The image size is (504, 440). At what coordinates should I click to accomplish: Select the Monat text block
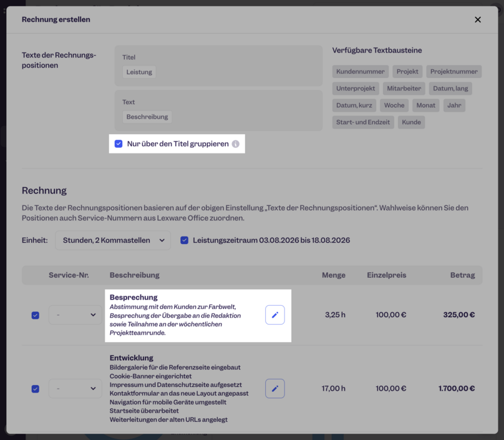pyautogui.click(x=425, y=105)
